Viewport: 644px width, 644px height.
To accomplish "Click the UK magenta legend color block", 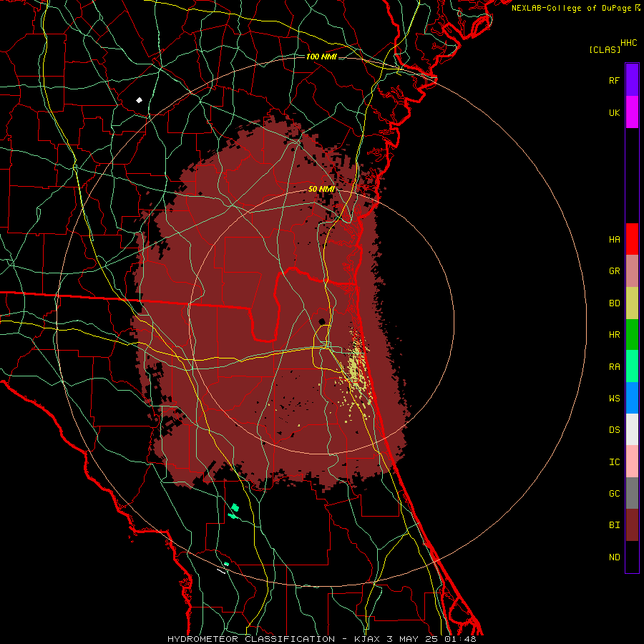I will (x=632, y=112).
